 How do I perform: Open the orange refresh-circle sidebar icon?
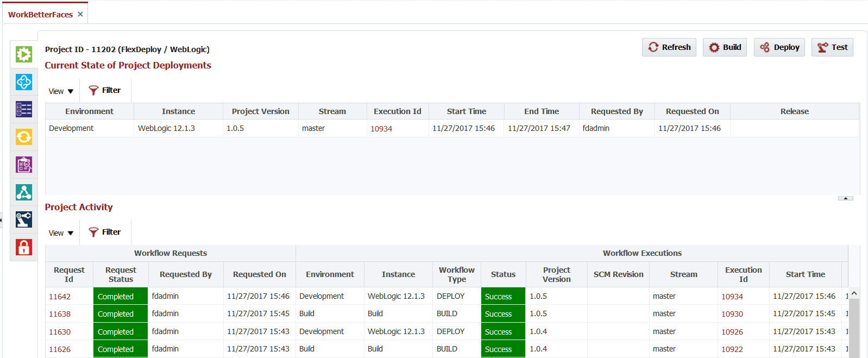tap(24, 137)
